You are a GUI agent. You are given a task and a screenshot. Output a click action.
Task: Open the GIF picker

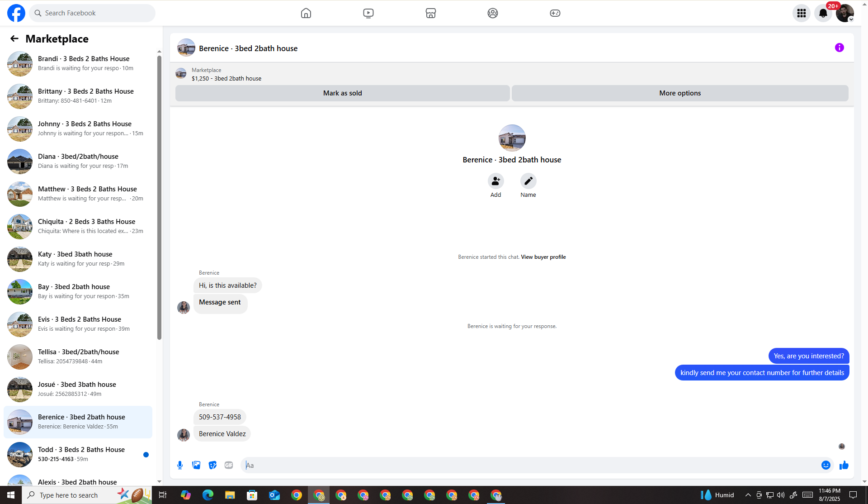(x=229, y=465)
